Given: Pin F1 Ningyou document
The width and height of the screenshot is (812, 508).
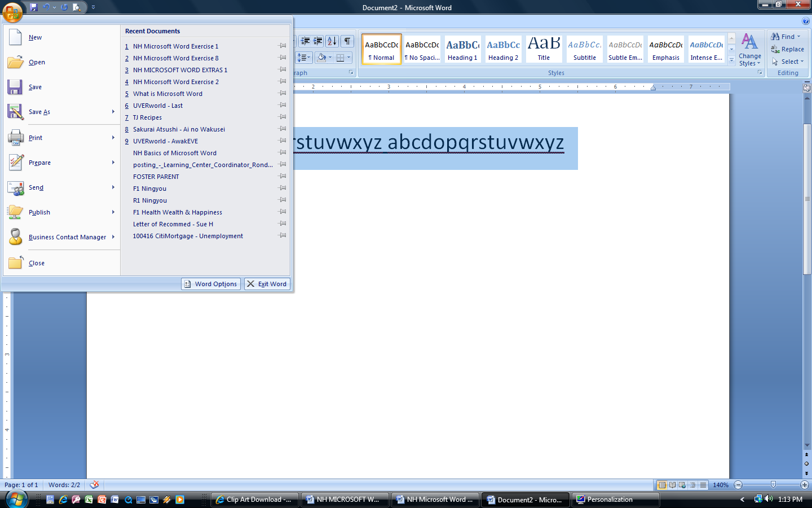Looking at the screenshot, I should pos(283,188).
